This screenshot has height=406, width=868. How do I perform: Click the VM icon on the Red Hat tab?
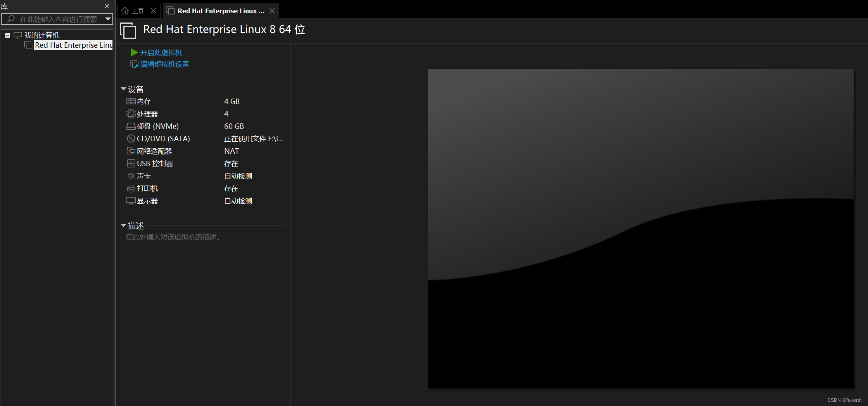pos(171,10)
